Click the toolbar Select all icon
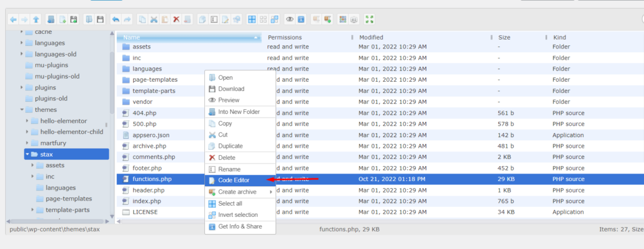This screenshot has height=249, width=644. point(252,19)
